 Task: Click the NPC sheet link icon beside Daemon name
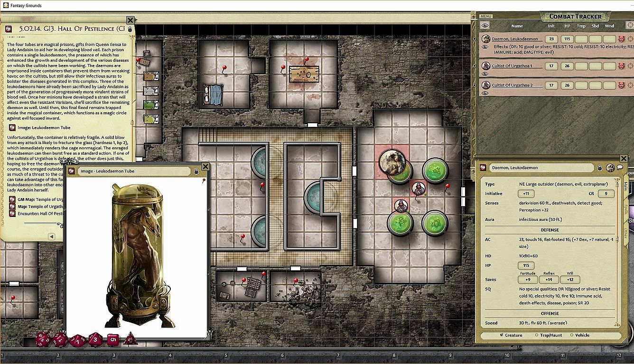(483, 168)
